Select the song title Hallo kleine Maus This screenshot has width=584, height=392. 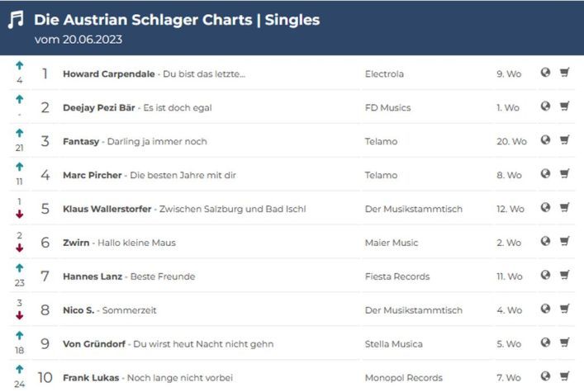(136, 243)
